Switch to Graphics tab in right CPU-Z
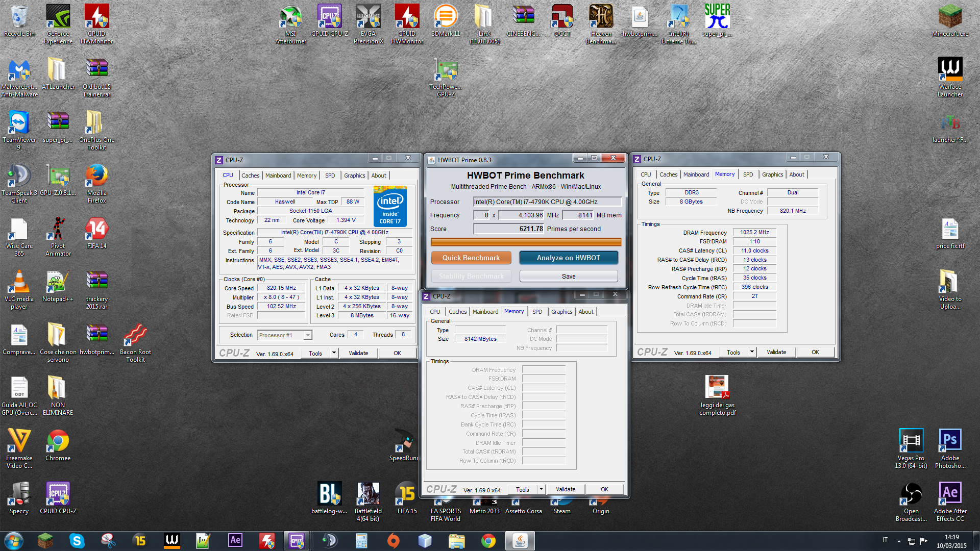This screenshot has height=551, width=980. pyautogui.click(x=772, y=174)
